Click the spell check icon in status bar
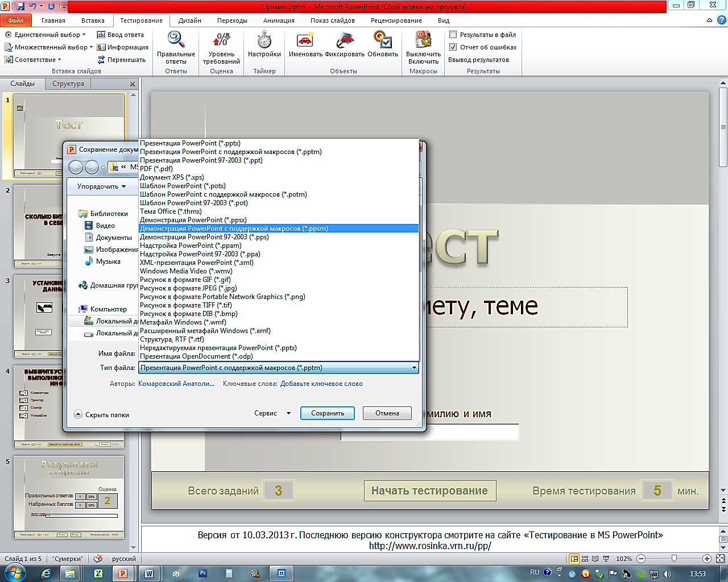Viewport: 728px width, 582px height. (98, 559)
